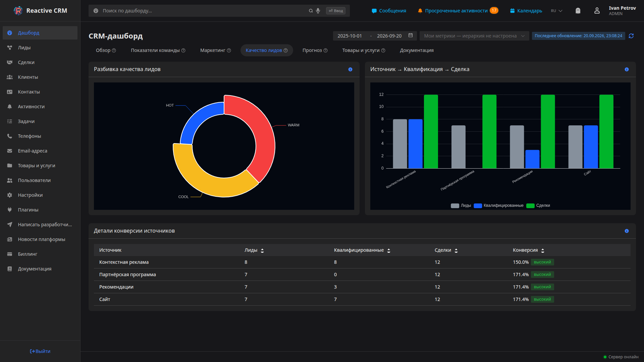The image size is (644, 362).
Task: Click the microphone voice search icon
Action: point(318,11)
